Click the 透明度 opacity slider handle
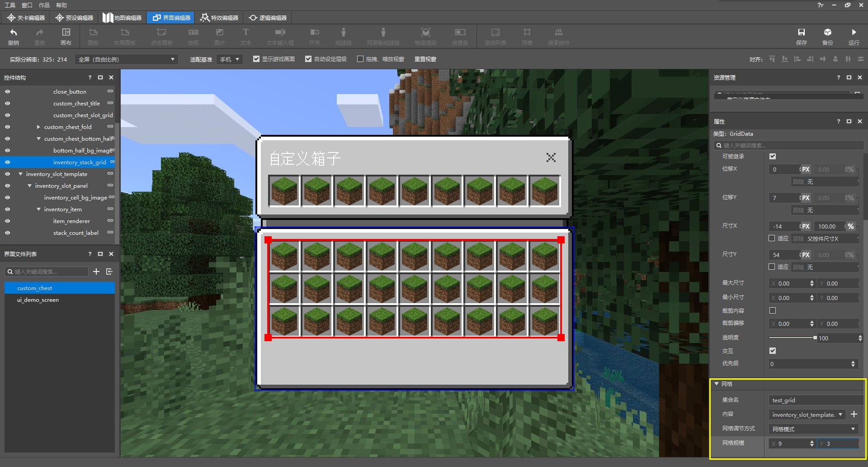Image resolution: width=868 pixels, height=467 pixels. click(x=815, y=338)
